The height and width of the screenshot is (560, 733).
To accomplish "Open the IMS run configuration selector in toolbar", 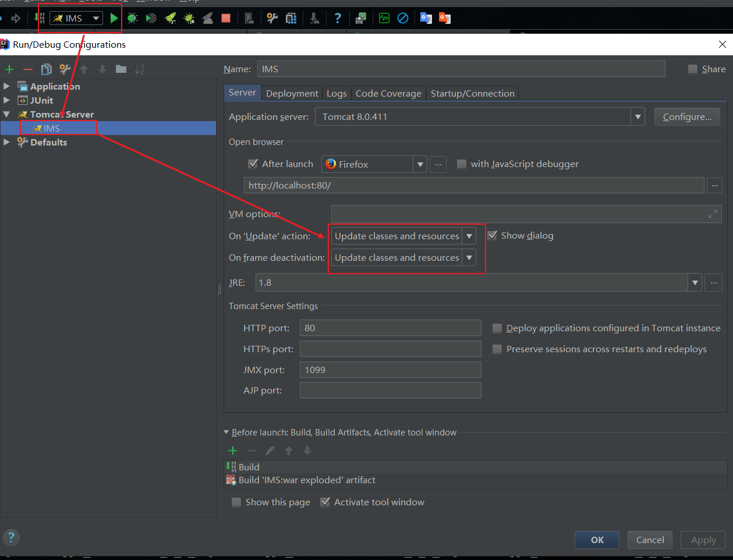I will pyautogui.click(x=76, y=19).
